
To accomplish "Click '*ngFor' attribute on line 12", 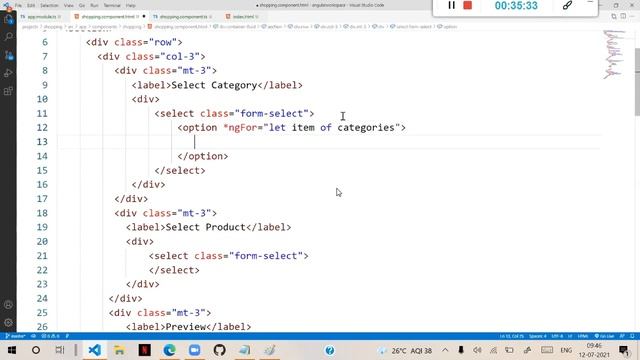I will [x=240, y=128].
